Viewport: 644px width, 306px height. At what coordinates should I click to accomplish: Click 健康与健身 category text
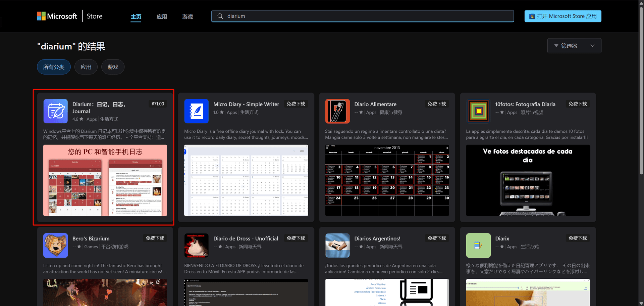point(391,113)
